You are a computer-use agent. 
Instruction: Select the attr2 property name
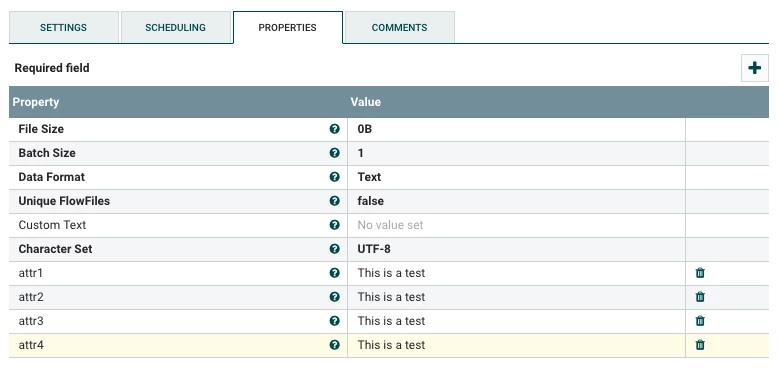pyautogui.click(x=31, y=297)
